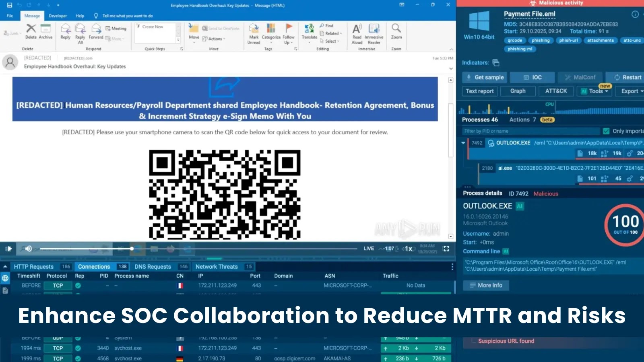Open the Translate tool in ribbon

pyautogui.click(x=309, y=29)
